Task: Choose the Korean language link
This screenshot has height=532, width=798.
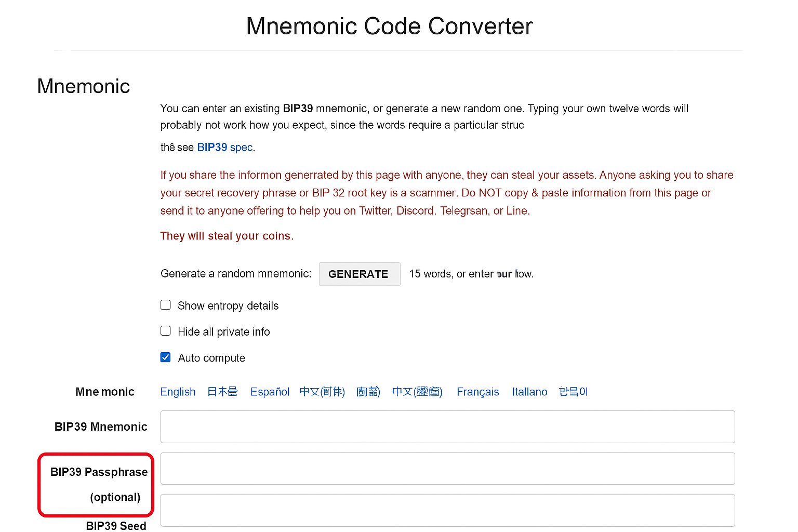Action: click(x=573, y=392)
